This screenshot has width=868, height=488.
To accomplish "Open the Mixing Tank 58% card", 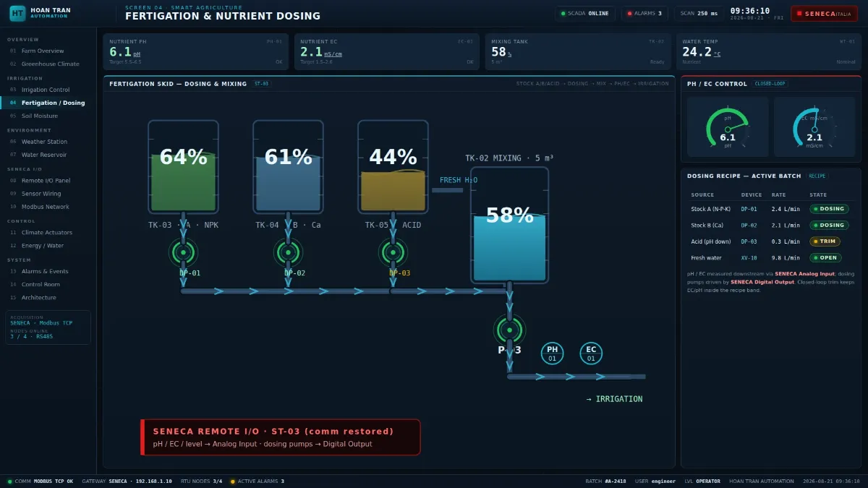I will point(578,52).
